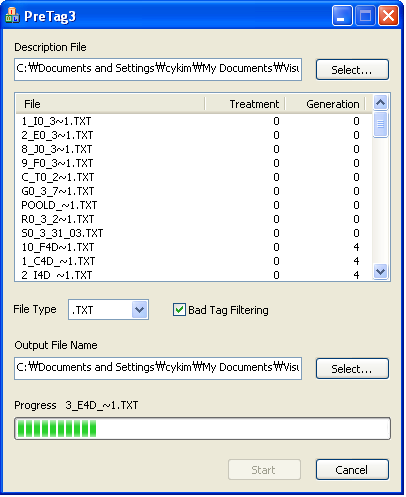Select the S0_3_31_03.TXT file row
Image resolution: width=406 pixels, height=497 pixels.
pyautogui.click(x=193, y=233)
